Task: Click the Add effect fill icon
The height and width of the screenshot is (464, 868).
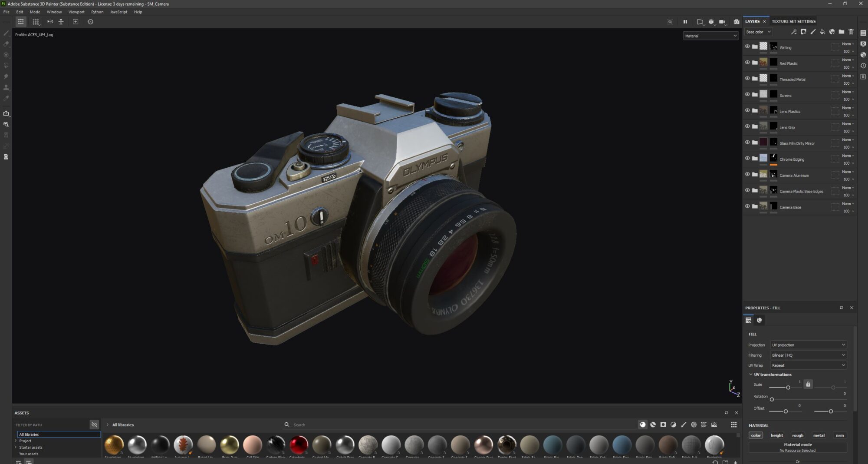Action: pyautogui.click(x=822, y=32)
